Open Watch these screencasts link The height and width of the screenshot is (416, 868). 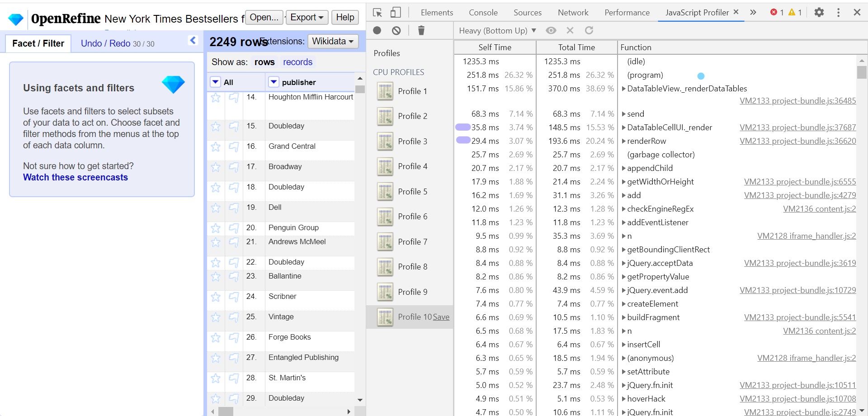75,177
